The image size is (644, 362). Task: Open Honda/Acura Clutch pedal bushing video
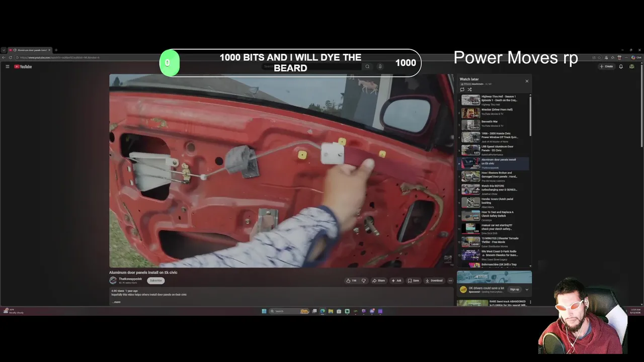(x=494, y=203)
